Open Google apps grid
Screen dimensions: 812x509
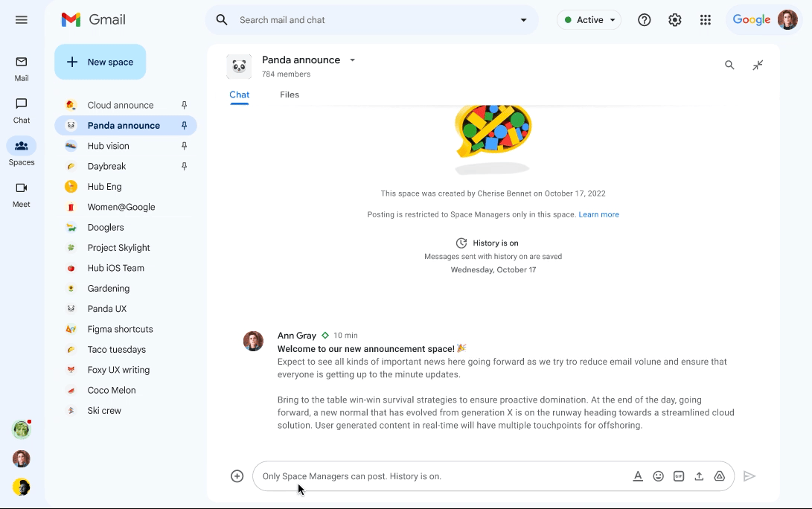[706, 19]
